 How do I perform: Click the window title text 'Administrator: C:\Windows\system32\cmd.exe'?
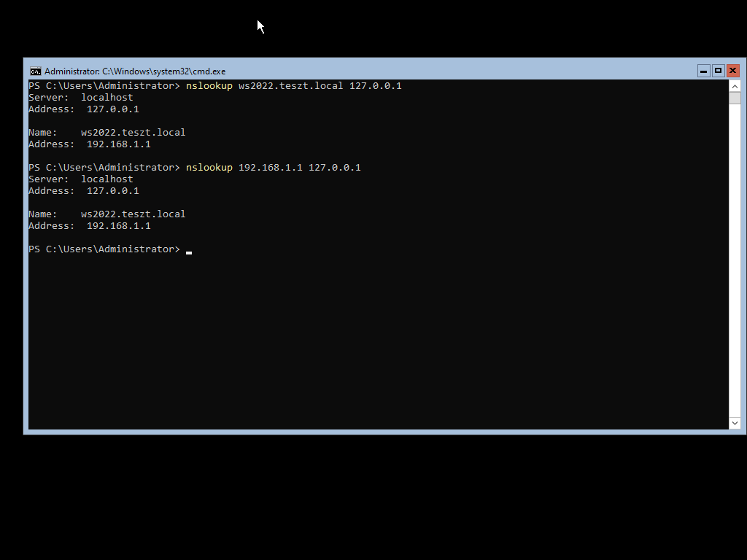click(x=135, y=71)
